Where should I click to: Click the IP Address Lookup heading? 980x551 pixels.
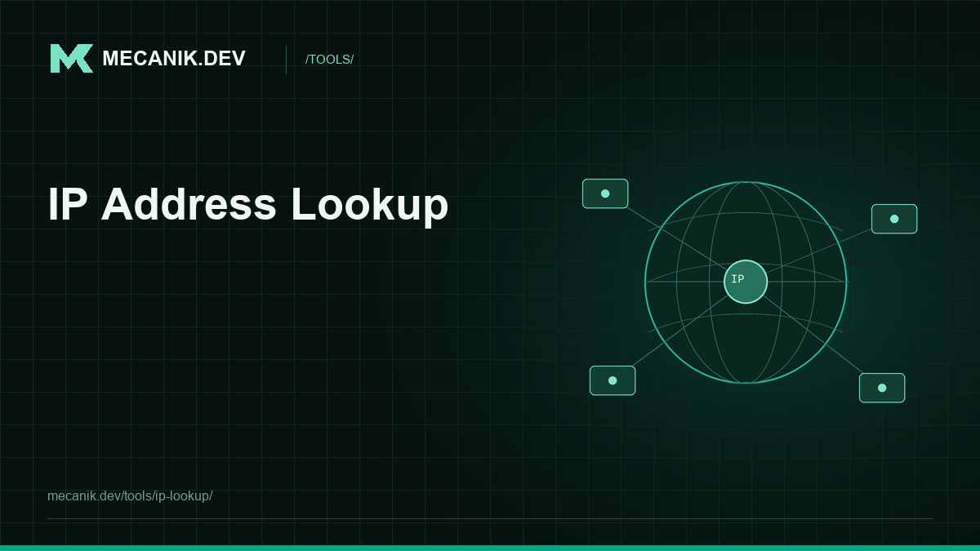[248, 205]
